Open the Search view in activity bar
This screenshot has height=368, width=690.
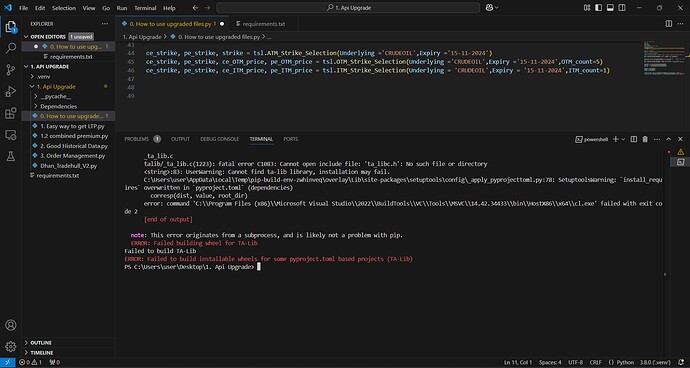11,48
